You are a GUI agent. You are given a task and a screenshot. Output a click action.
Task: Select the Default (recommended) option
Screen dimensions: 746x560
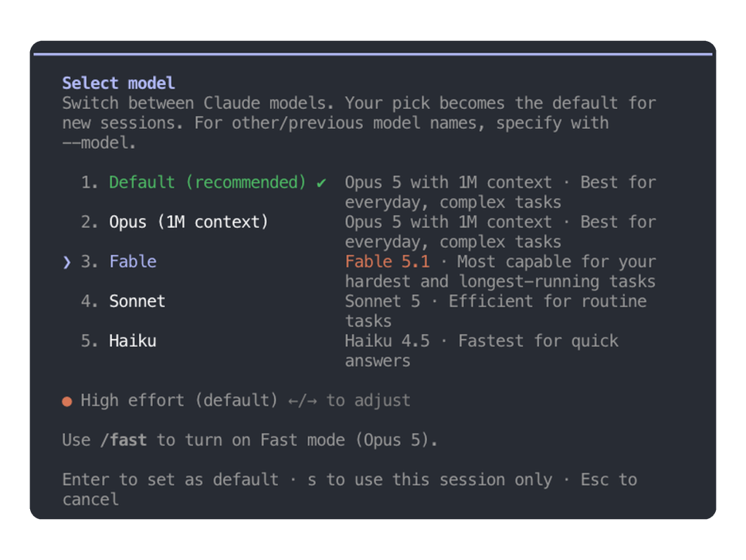[208, 182]
